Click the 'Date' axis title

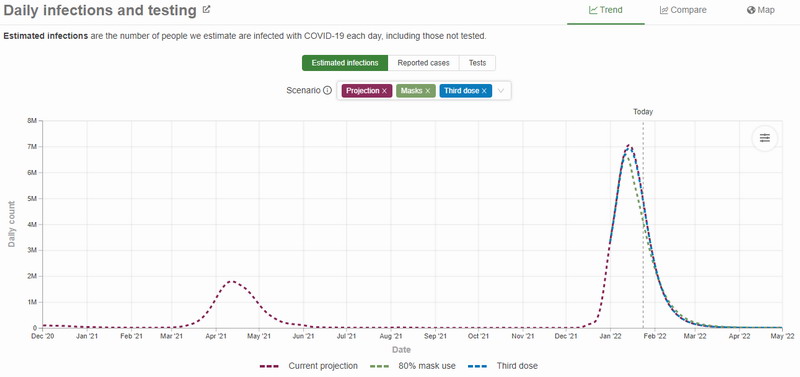point(401,350)
